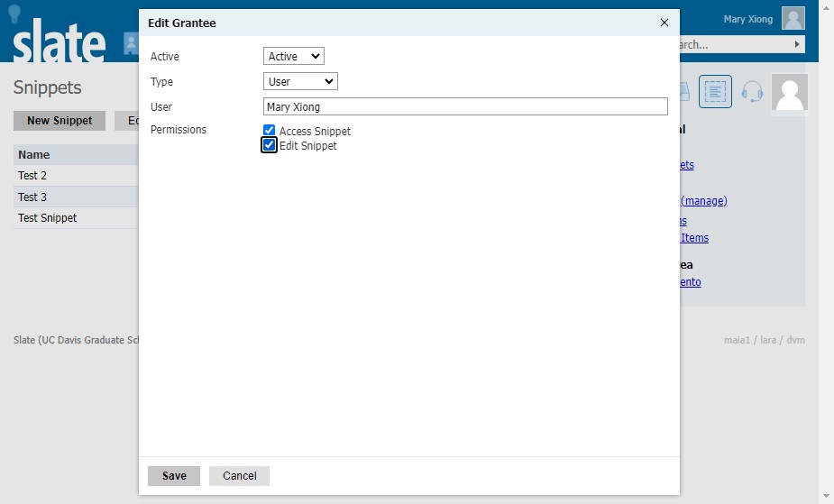This screenshot has height=504, width=834.
Task: Click the Access Snippet label
Action: [x=315, y=131]
